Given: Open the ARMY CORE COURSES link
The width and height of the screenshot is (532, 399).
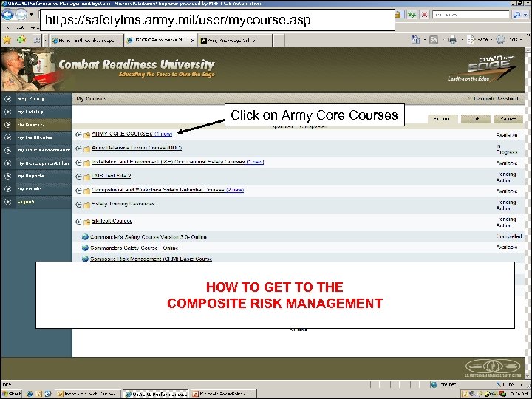Looking at the screenshot, I should pyautogui.click(x=132, y=134).
